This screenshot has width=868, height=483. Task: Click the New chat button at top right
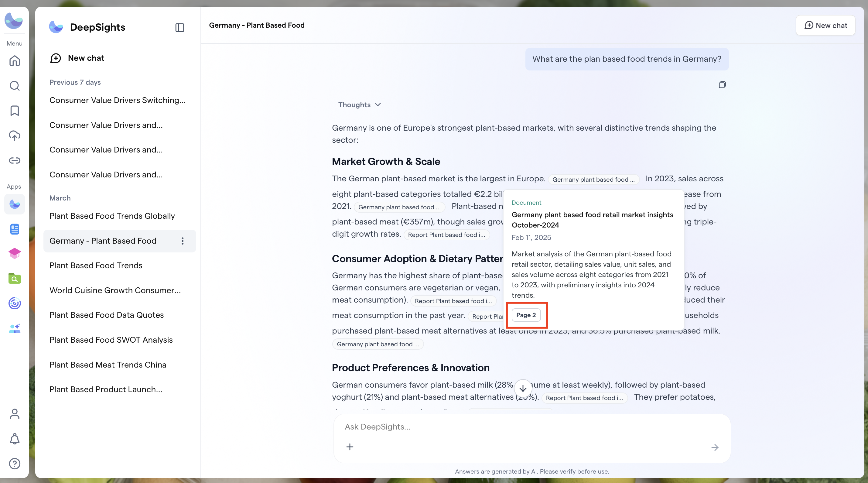click(x=825, y=25)
